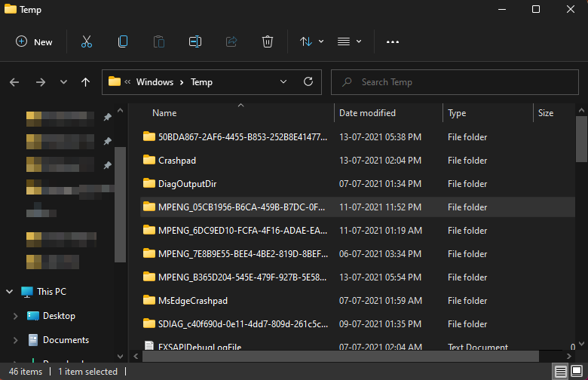Expand the address bar history dropdown
This screenshot has height=380, width=588.
coord(283,82)
